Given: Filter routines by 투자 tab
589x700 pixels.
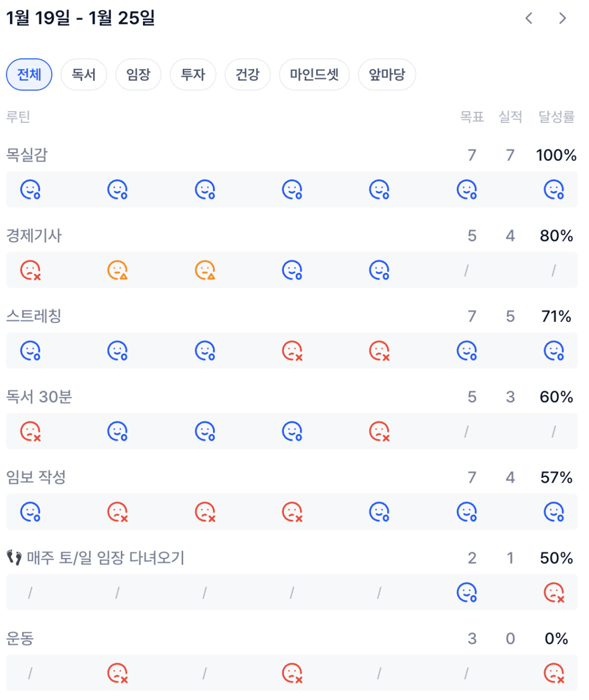Looking at the screenshot, I should pos(193,75).
